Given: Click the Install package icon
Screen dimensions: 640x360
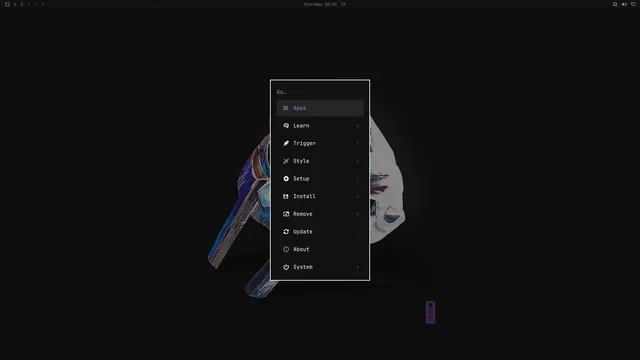Looking at the screenshot, I should click(286, 196).
